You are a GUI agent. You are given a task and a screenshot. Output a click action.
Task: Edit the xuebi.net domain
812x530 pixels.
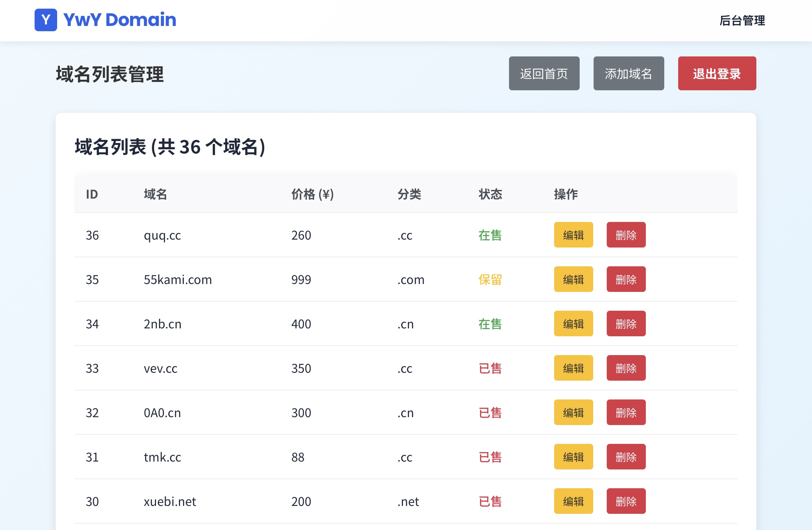pos(573,501)
